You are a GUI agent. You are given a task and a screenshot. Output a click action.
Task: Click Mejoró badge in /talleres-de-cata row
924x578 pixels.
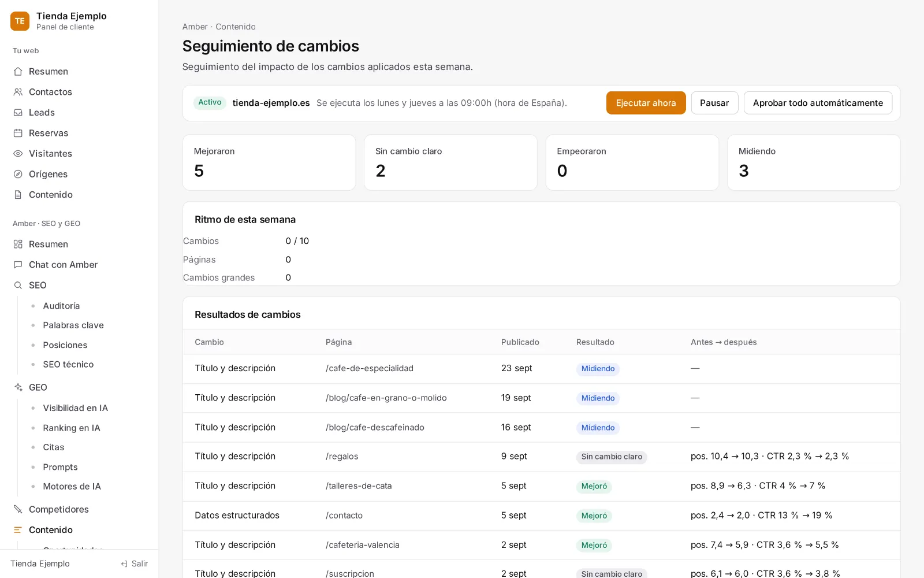click(594, 486)
